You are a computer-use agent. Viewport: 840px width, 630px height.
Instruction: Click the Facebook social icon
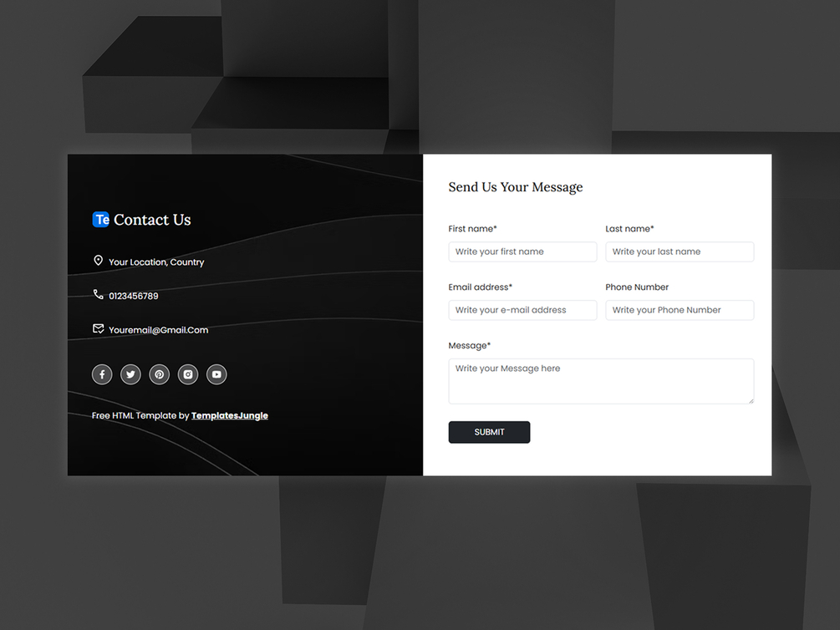(102, 374)
